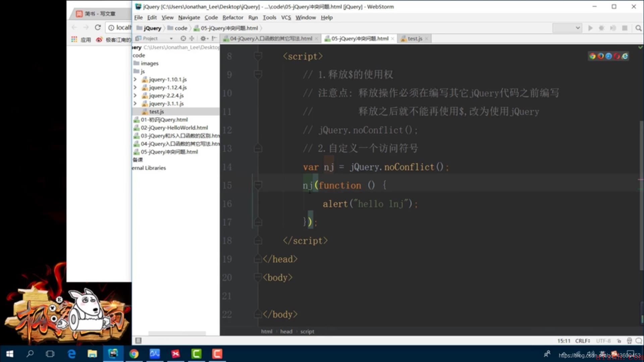
Task: Click the read-only lock icon in status bar
Action: pyautogui.click(x=619, y=341)
